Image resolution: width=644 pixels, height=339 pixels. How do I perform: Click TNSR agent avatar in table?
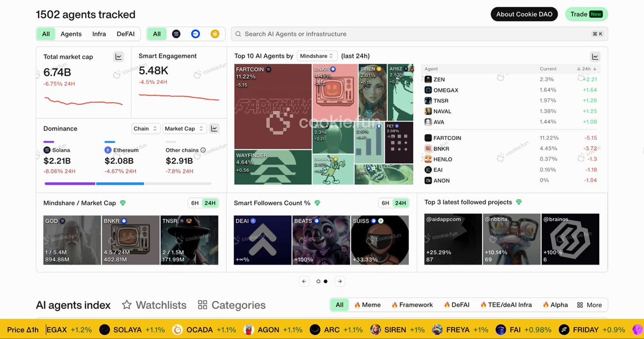pos(428,100)
